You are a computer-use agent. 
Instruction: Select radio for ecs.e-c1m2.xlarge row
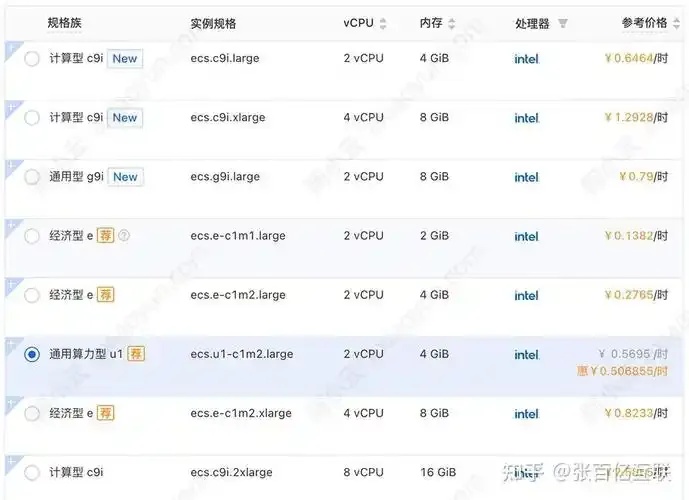tap(32, 413)
